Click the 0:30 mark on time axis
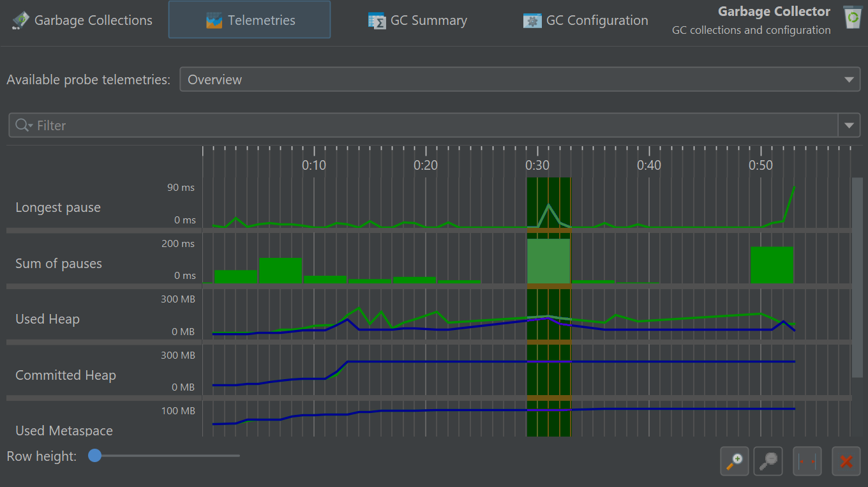This screenshot has height=487, width=868. (x=537, y=165)
